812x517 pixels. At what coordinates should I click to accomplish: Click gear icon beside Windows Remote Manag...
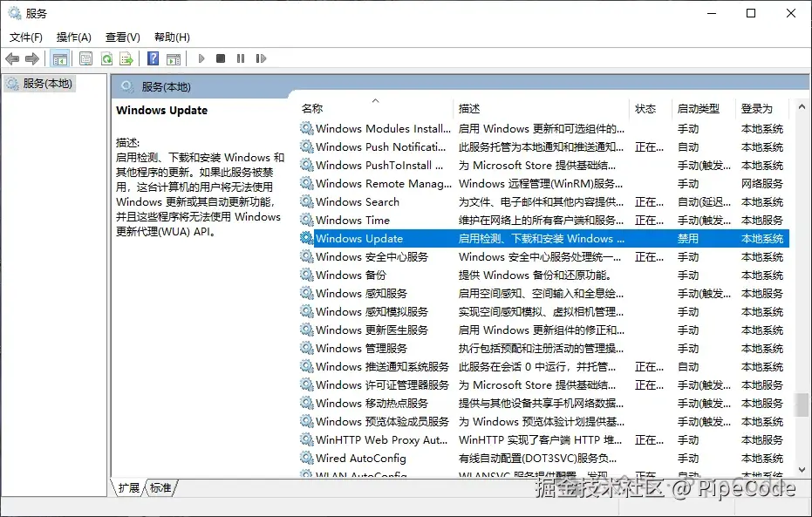[x=307, y=183]
